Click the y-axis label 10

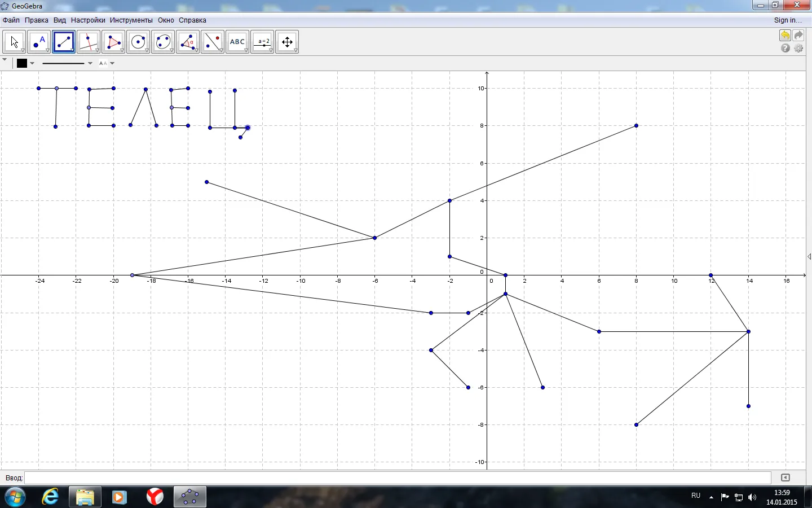click(x=481, y=88)
